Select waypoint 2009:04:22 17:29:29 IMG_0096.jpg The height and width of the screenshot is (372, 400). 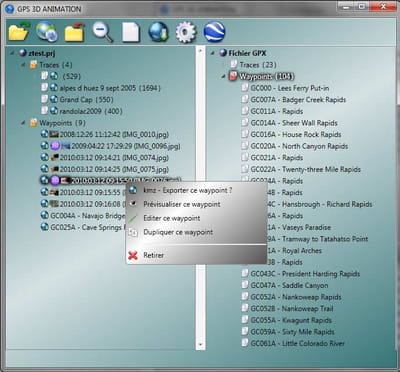[x=126, y=146]
